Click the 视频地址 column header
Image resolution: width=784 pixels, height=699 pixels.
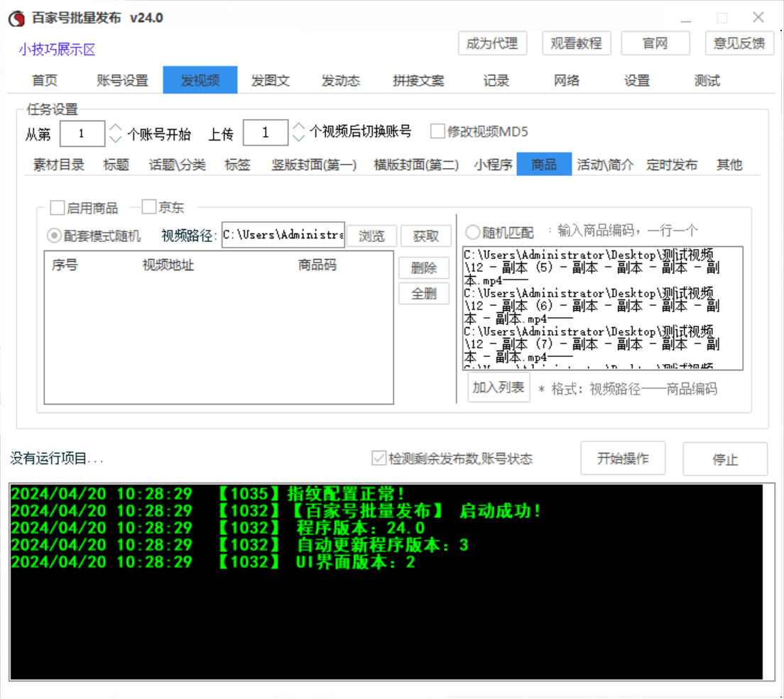pyautogui.click(x=168, y=265)
